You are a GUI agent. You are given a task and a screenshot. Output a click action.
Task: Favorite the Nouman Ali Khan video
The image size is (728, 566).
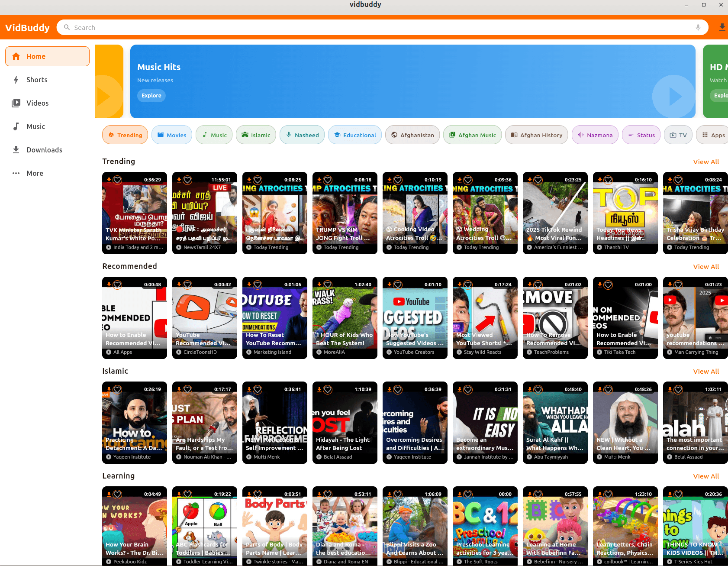point(187,389)
